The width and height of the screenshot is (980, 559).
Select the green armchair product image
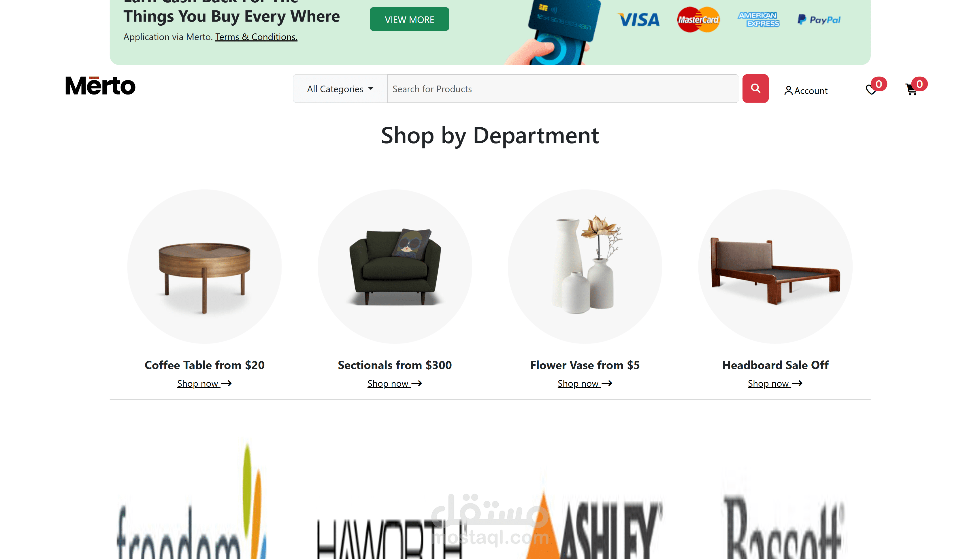click(x=394, y=267)
